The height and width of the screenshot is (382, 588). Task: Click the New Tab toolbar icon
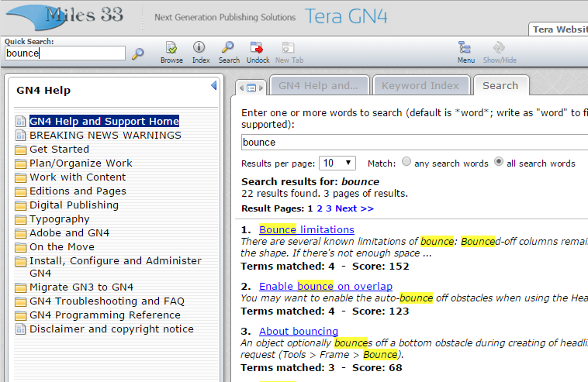tap(289, 53)
